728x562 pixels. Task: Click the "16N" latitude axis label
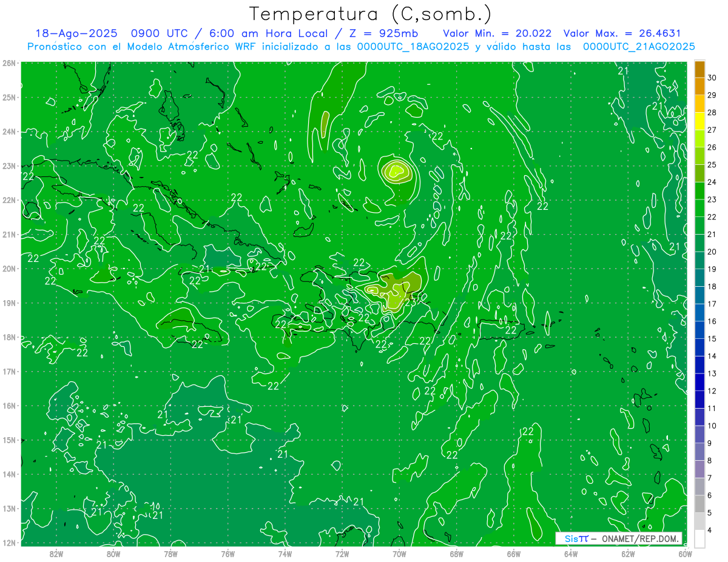coord(9,406)
